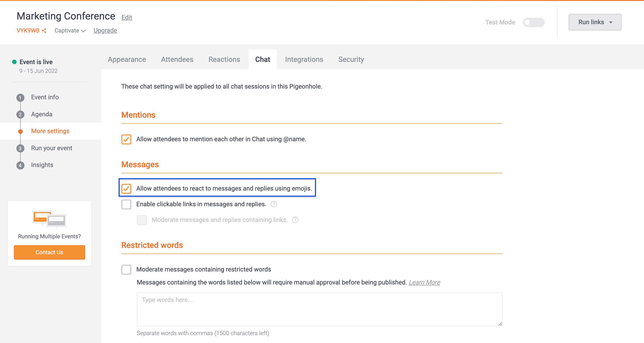Image resolution: width=644 pixels, height=343 pixels.
Task: Open help icon for clickable links option
Action: 274,204
